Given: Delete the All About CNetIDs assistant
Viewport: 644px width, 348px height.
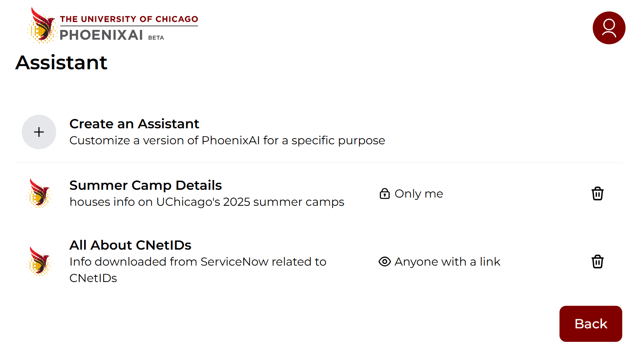Looking at the screenshot, I should (x=597, y=262).
